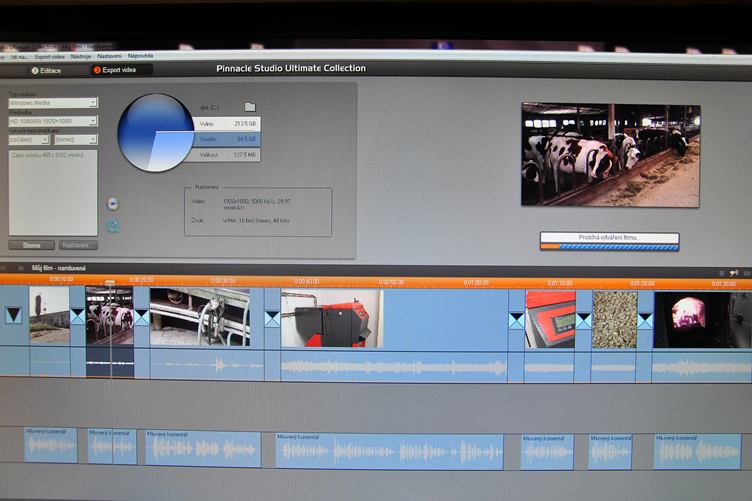Click the striped movie creation progress bar

tap(610, 247)
